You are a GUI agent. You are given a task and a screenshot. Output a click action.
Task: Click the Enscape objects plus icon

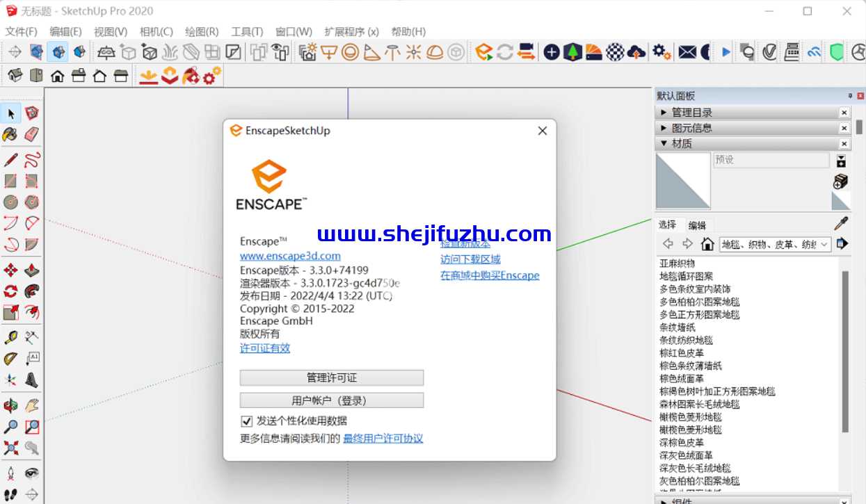tap(552, 51)
